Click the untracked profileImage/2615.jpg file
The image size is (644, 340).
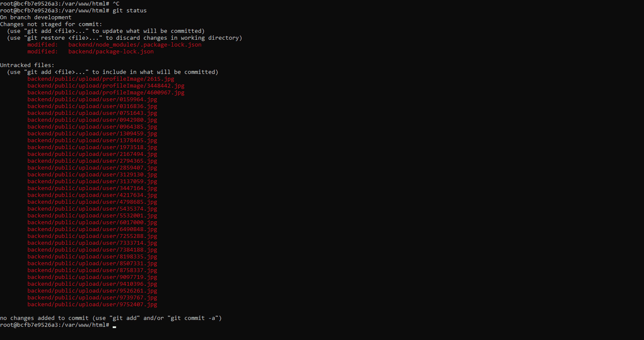pyautogui.click(x=101, y=79)
